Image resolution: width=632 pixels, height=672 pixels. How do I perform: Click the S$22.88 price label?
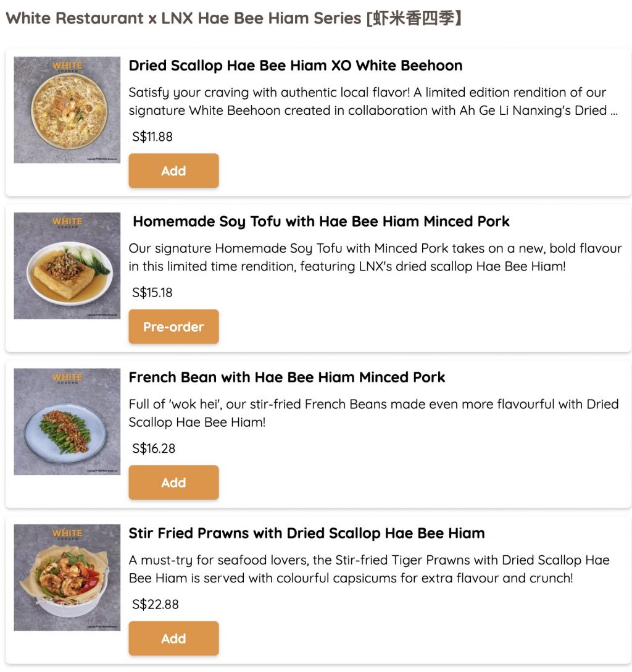coord(156,604)
